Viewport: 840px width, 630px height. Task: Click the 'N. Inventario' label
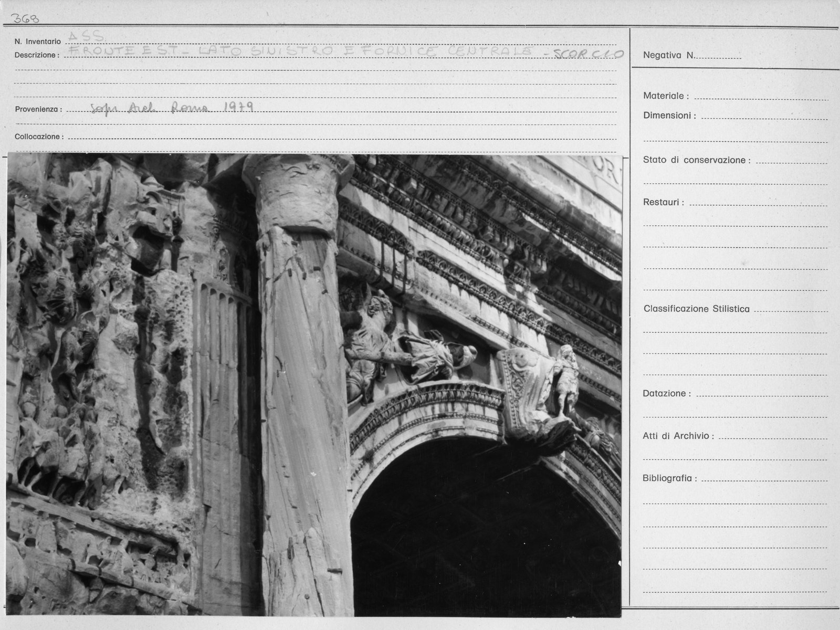pos(37,41)
